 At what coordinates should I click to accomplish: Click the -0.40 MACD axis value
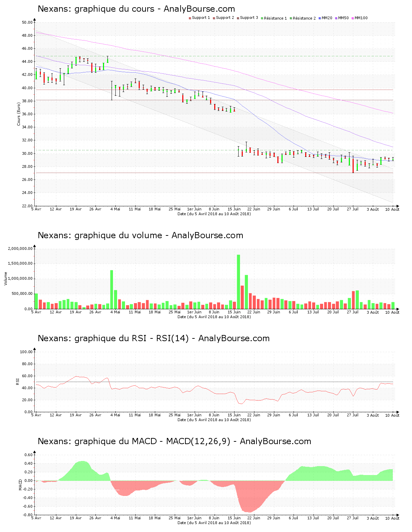tap(28, 498)
